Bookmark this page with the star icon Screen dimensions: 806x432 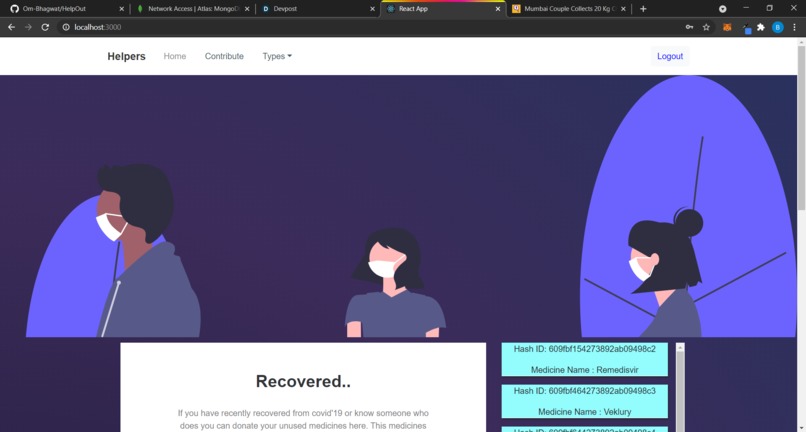coord(706,27)
